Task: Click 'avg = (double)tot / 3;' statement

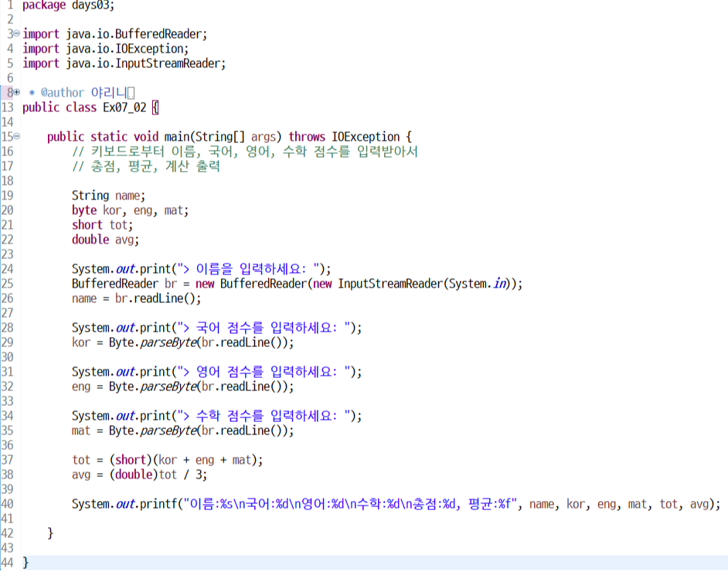Action: pos(140,475)
